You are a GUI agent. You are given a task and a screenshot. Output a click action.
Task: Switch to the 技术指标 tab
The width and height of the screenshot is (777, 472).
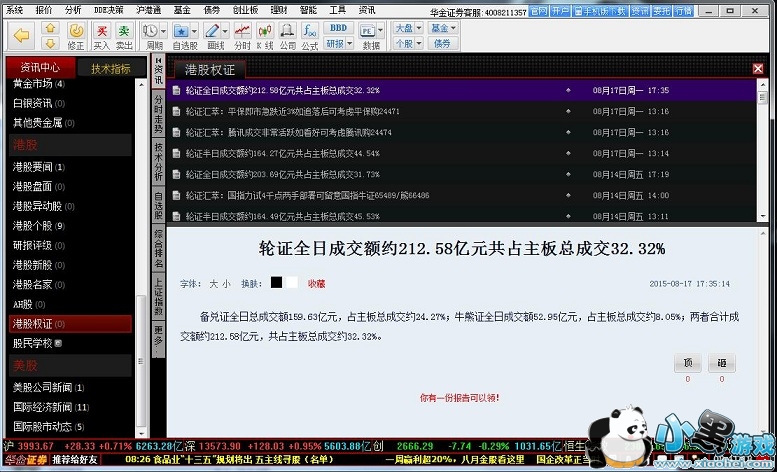click(111, 69)
